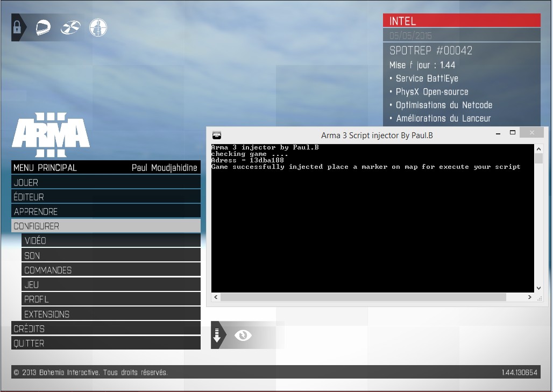Click the 'checking game ....' console line

click(250, 154)
